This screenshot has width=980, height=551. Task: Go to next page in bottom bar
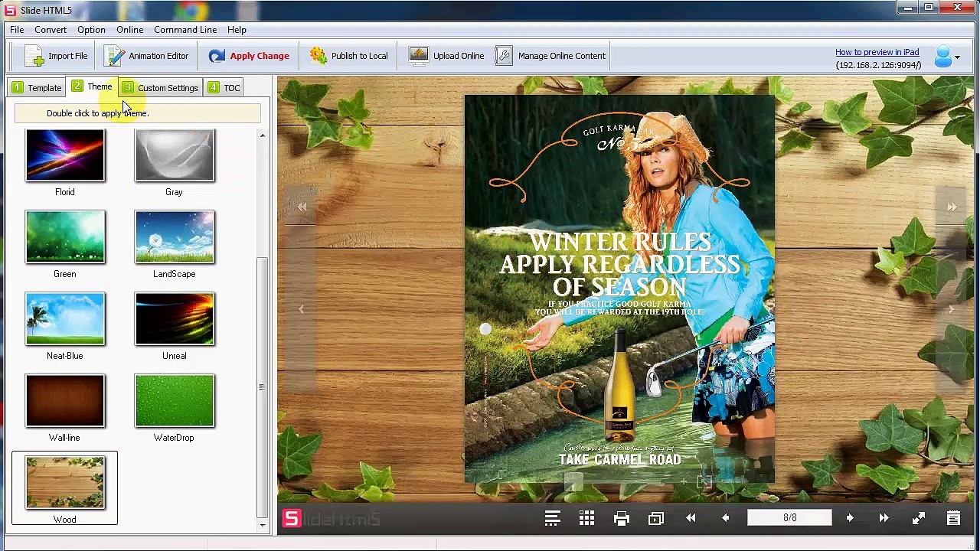click(x=849, y=519)
